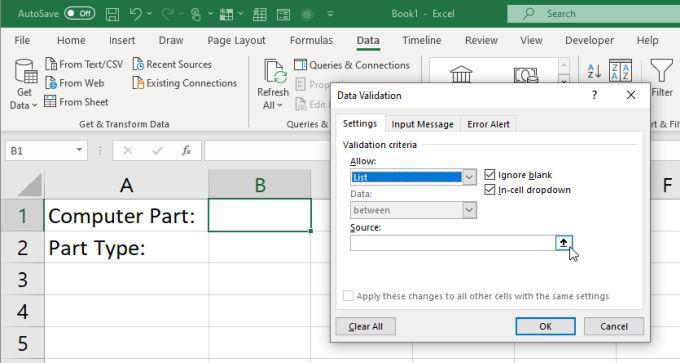
Task: Open the File menu
Action: coord(22,40)
